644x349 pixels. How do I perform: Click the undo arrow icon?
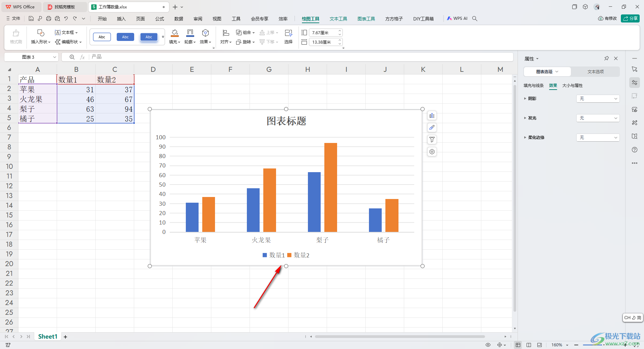[66, 19]
